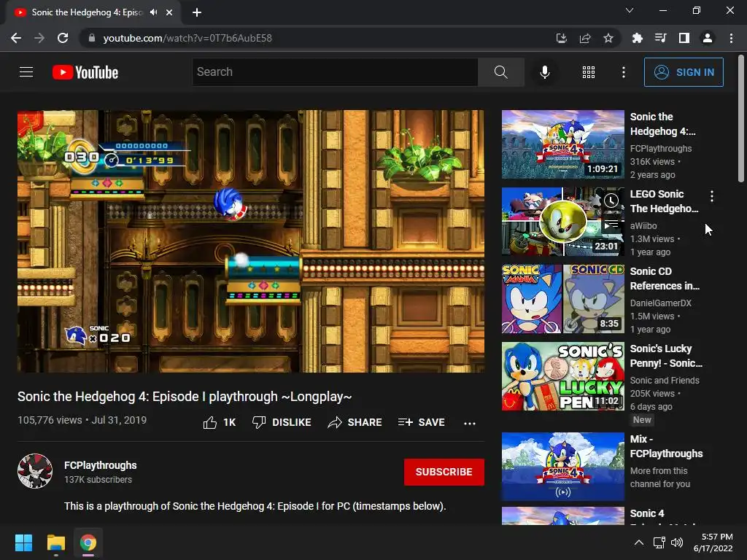
Task: Click the SIGN IN button
Action: 683,72
